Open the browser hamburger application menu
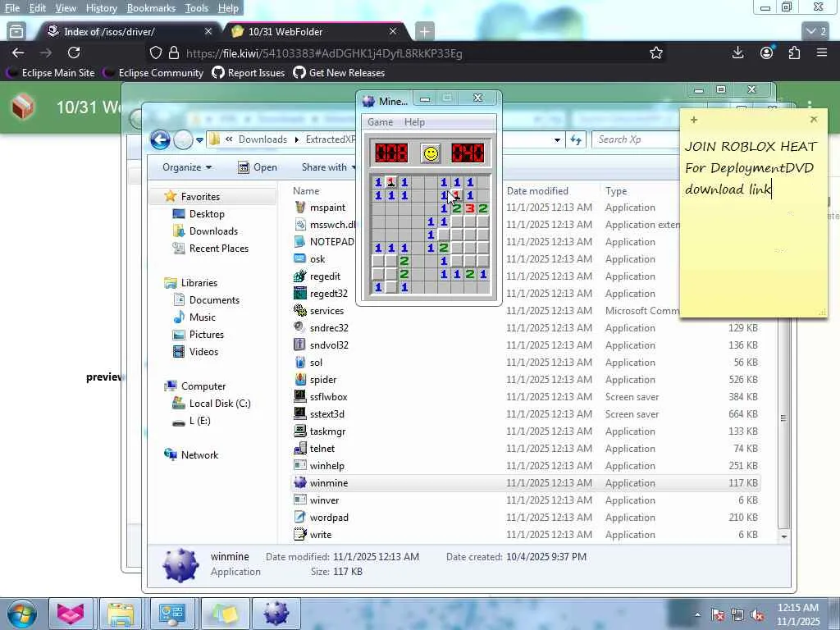The image size is (840, 630). [822, 52]
